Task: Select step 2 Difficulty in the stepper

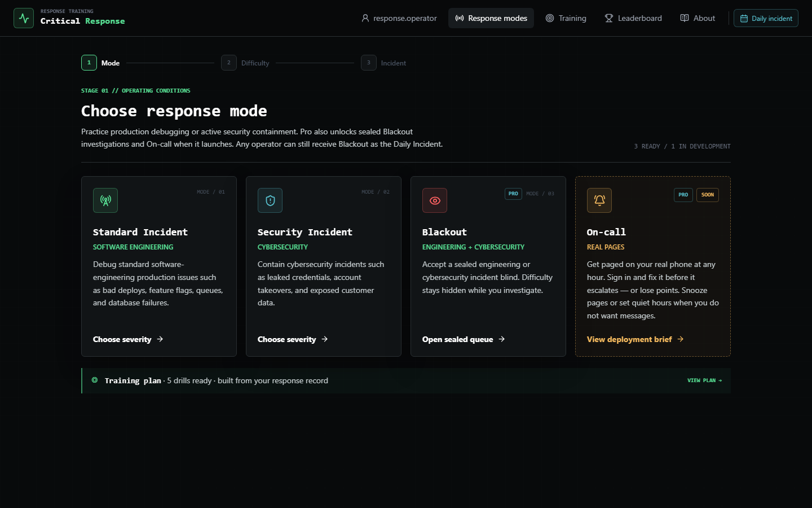Action: click(245, 63)
